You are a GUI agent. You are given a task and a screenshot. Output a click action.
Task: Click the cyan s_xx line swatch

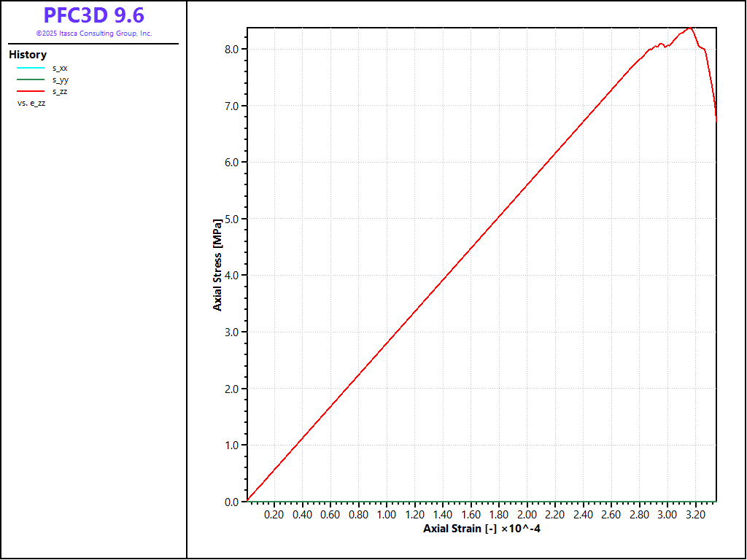[x=31, y=68]
